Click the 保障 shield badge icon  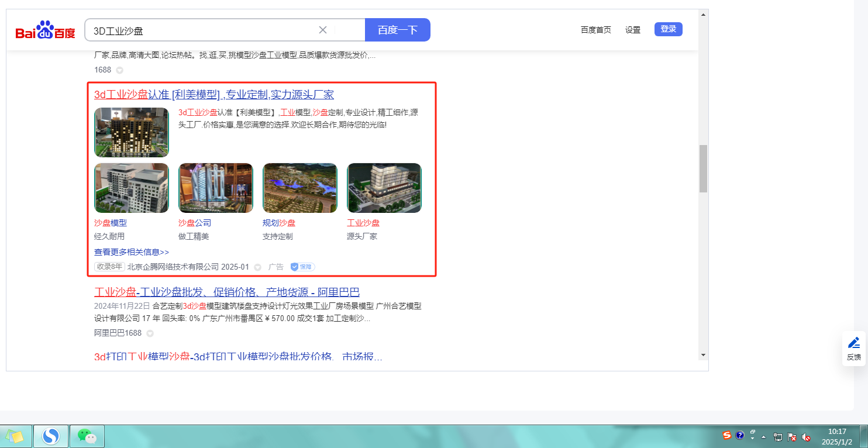(x=303, y=267)
